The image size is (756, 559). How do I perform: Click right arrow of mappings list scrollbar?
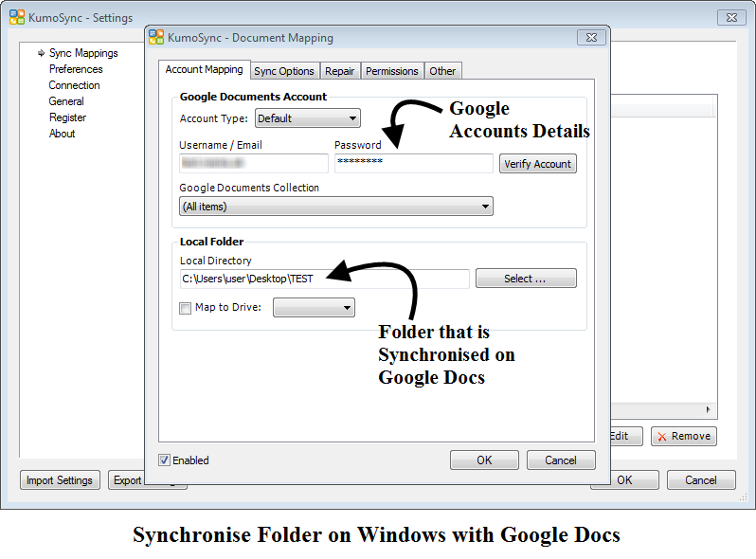click(708, 410)
